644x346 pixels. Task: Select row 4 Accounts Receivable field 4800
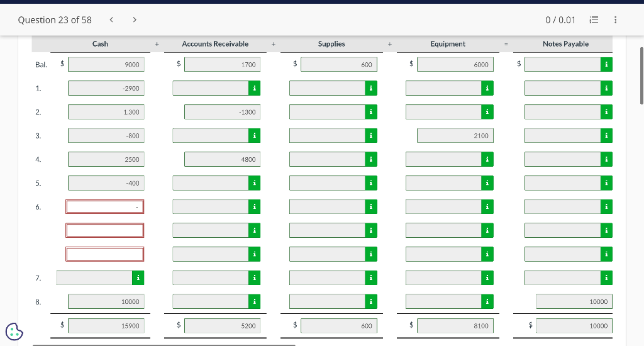(x=222, y=159)
